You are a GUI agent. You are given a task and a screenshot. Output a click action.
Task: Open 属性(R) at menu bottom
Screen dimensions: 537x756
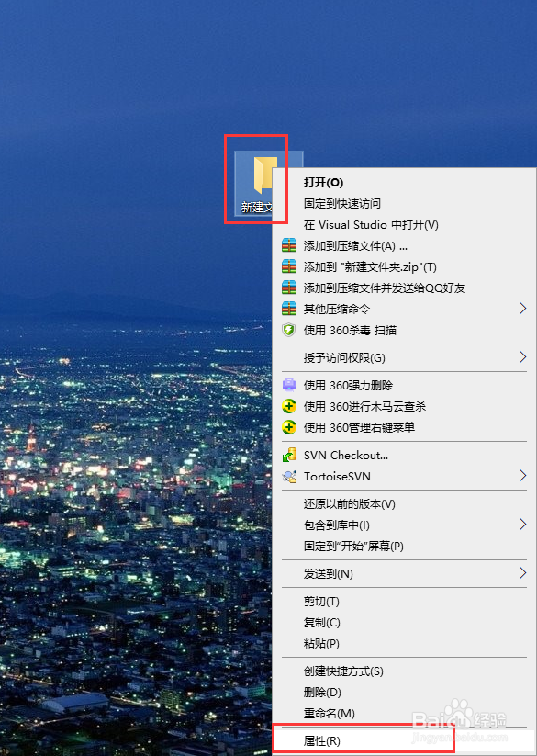point(405,740)
